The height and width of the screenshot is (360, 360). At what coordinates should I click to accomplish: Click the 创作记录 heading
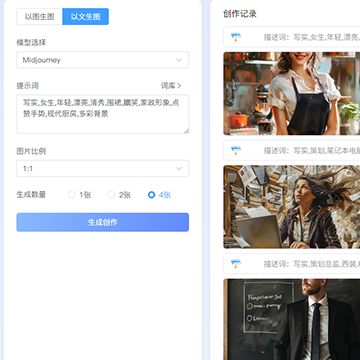coord(240,14)
